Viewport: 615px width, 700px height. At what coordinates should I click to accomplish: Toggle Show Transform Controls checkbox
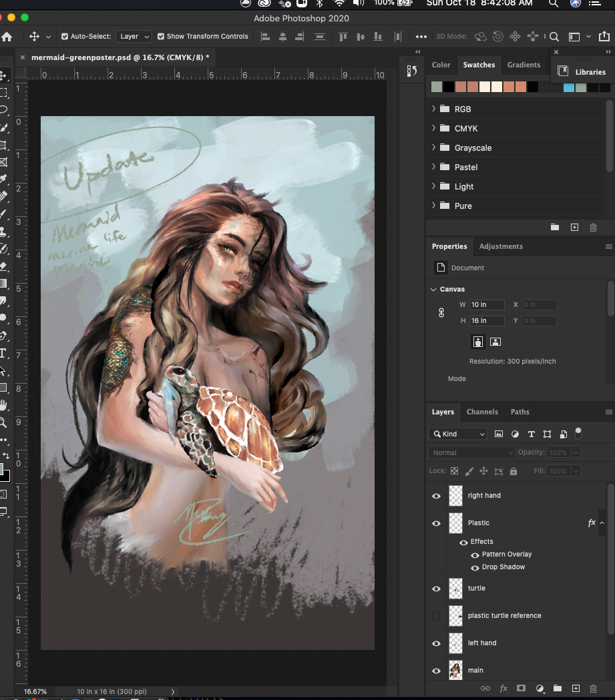click(x=161, y=37)
